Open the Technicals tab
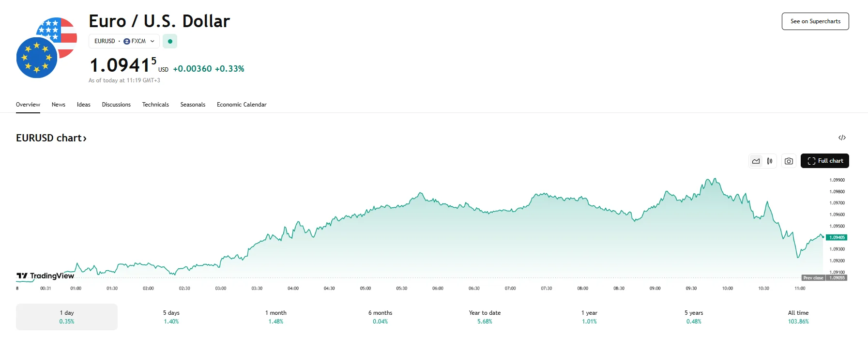Screen dimensions: 868x339 click(155, 105)
